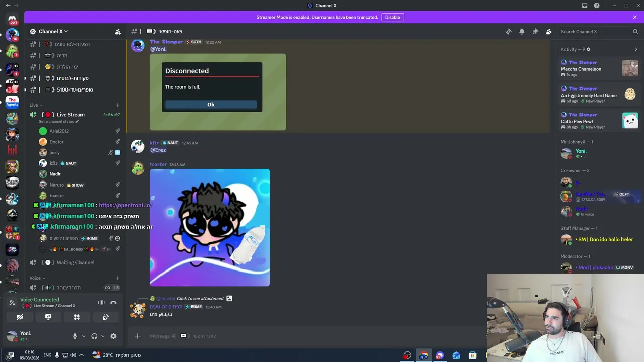Start an activity from voice panel
The image size is (644, 362).
(77, 317)
